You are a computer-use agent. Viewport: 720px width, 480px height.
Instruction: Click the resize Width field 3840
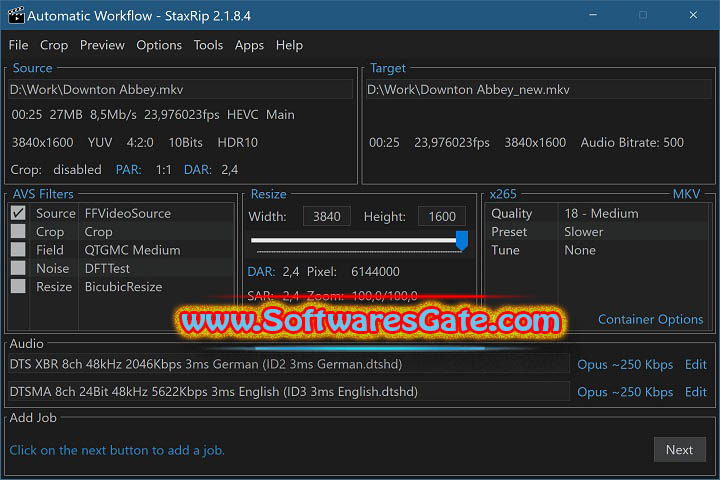tap(326, 216)
